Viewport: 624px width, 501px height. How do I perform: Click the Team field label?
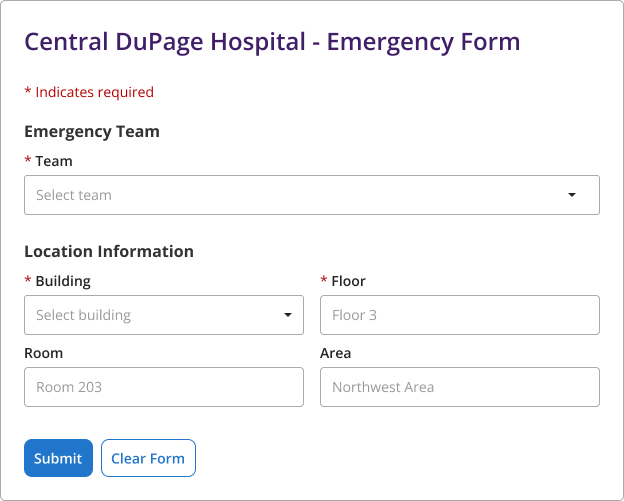pos(54,161)
